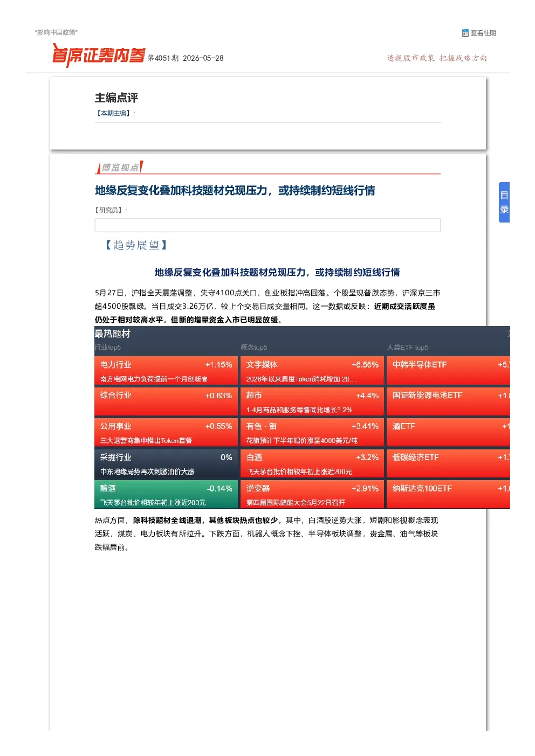Select the 公用事业 +0.55% tile
Screen dimensions: 535x756
pos(166,433)
